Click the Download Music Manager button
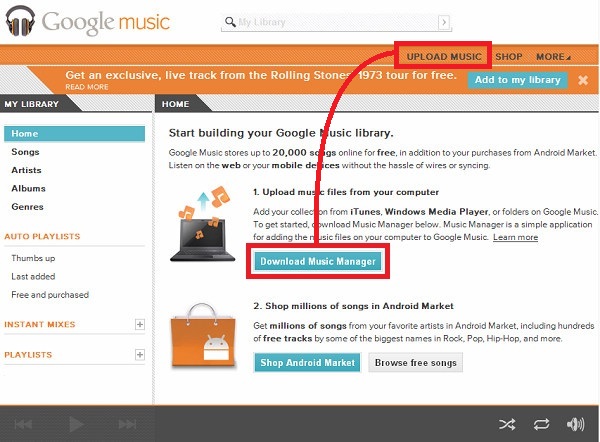This screenshot has height=442, width=600. 318,261
